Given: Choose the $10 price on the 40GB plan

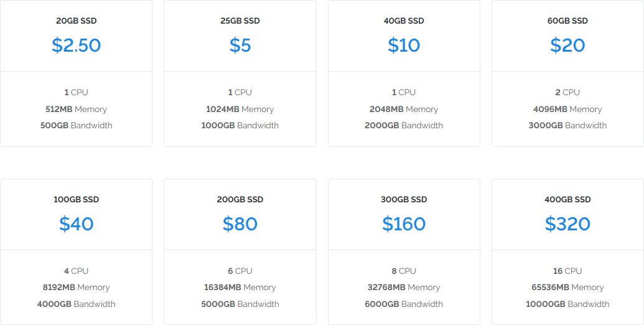Looking at the screenshot, I should pyautogui.click(x=404, y=45).
